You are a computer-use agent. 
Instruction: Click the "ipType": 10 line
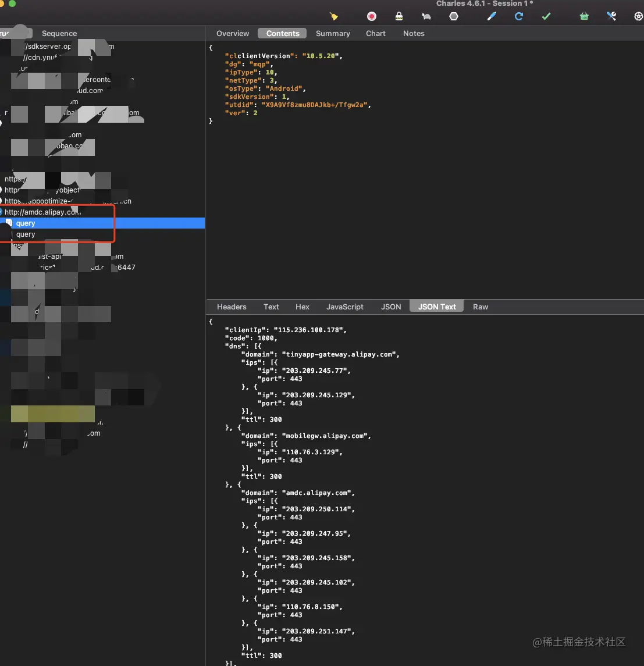coord(251,72)
